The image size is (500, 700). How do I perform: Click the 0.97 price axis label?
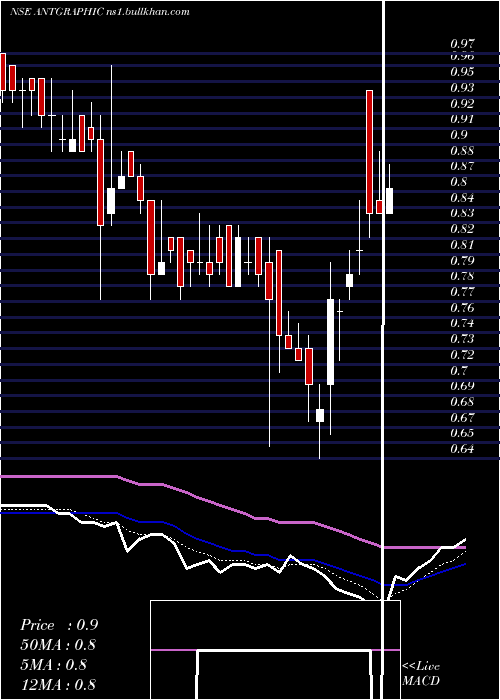(x=462, y=44)
